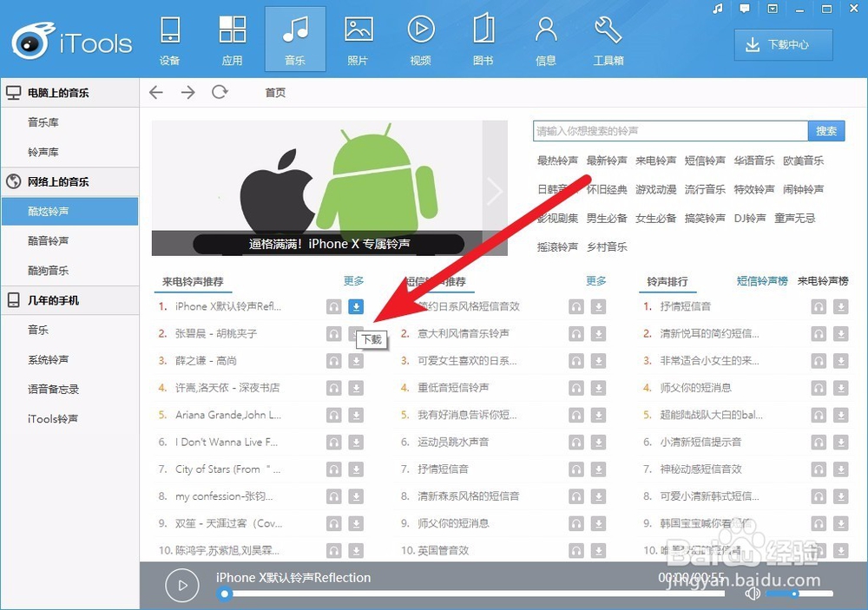Open the 设备 (Device) section
This screenshot has width=868, height=610.
click(170, 40)
